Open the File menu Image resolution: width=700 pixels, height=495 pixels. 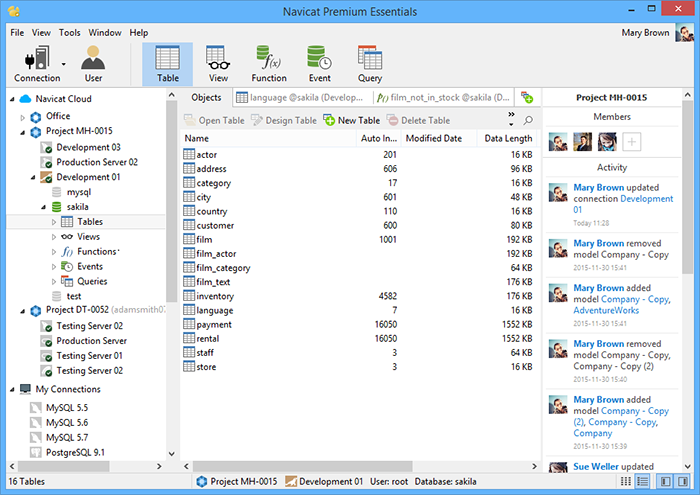(x=17, y=33)
